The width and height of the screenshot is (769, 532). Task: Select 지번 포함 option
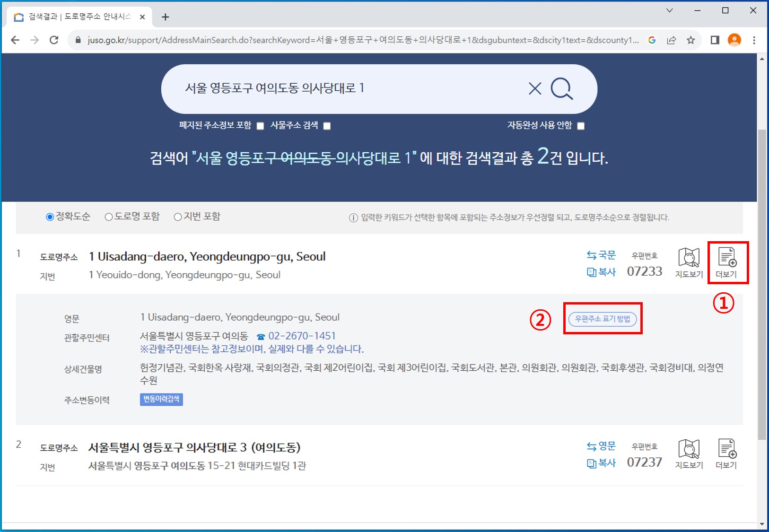[x=178, y=217]
